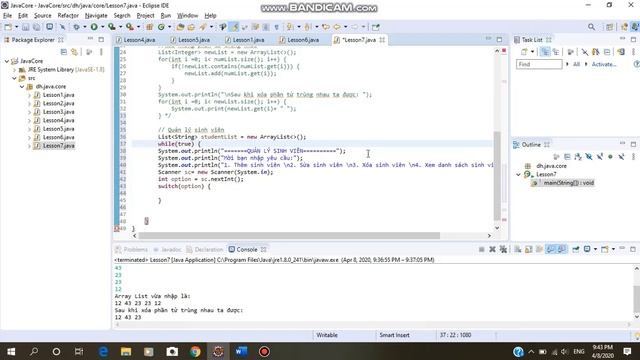Click the Find field in Task List
This screenshot has height=360, width=640.
(x=539, y=64)
